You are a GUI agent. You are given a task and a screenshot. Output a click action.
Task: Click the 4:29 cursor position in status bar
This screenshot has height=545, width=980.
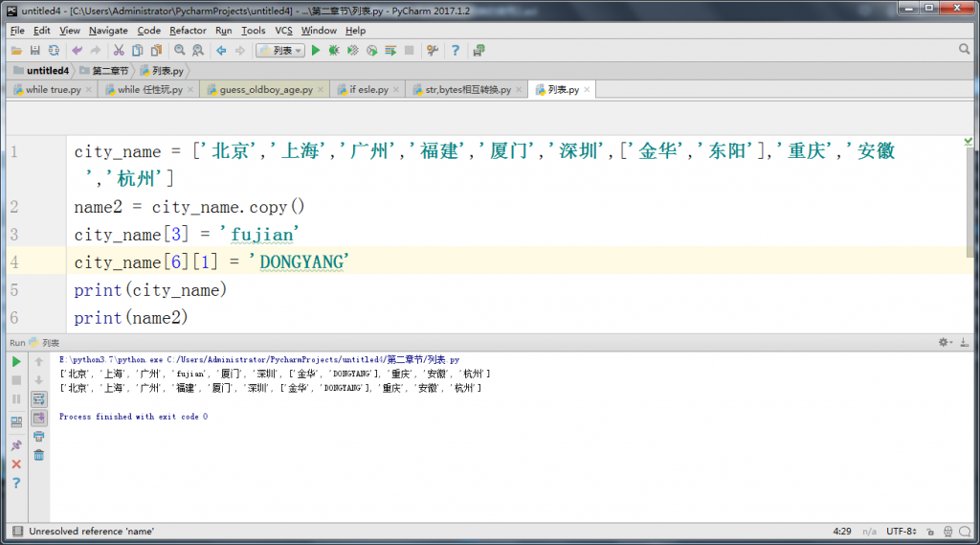pos(842,532)
